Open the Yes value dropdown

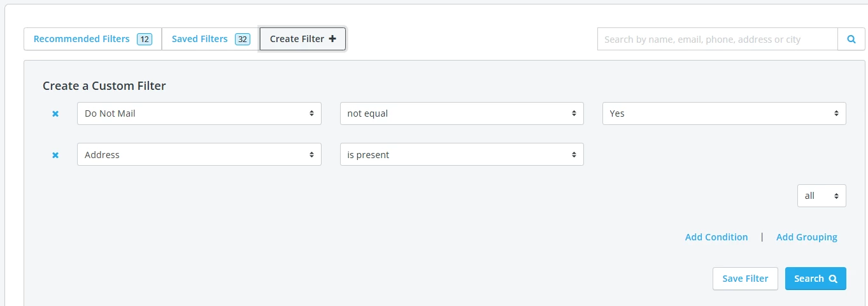[724, 113]
